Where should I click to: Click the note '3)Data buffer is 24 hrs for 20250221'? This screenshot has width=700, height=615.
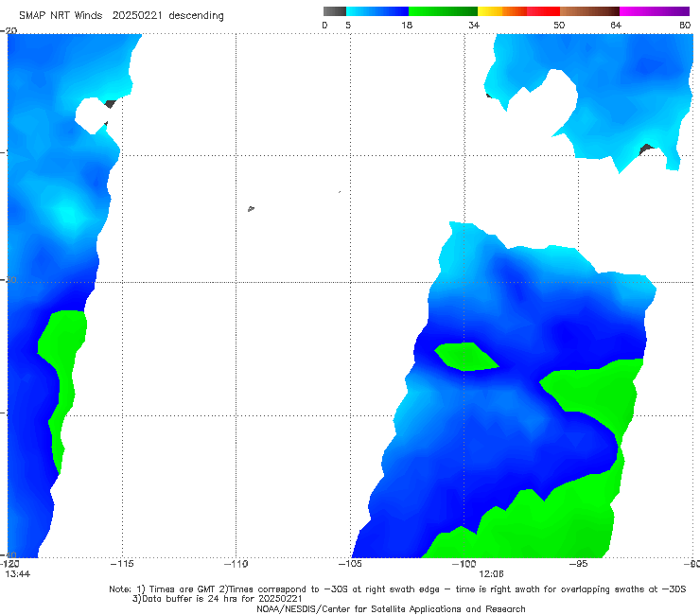217,599
